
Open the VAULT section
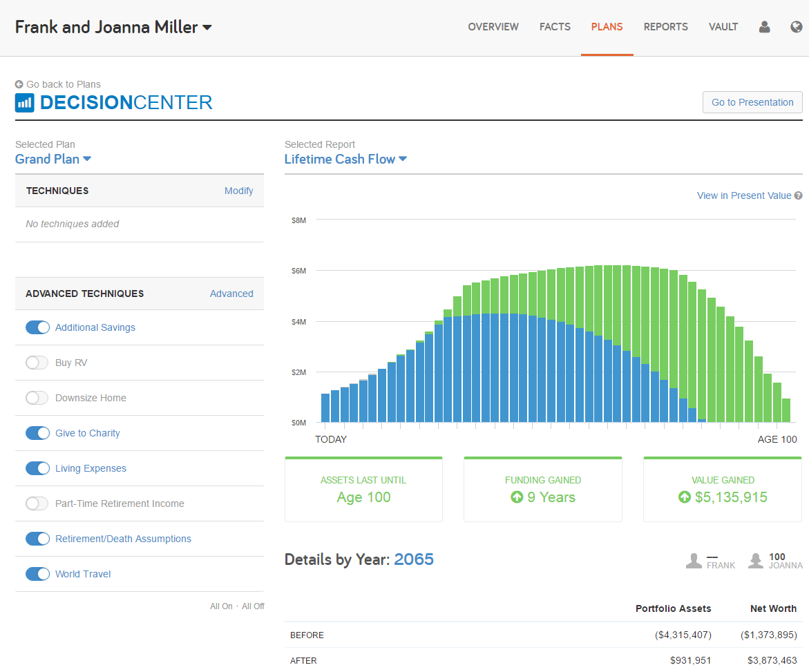(723, 27)
